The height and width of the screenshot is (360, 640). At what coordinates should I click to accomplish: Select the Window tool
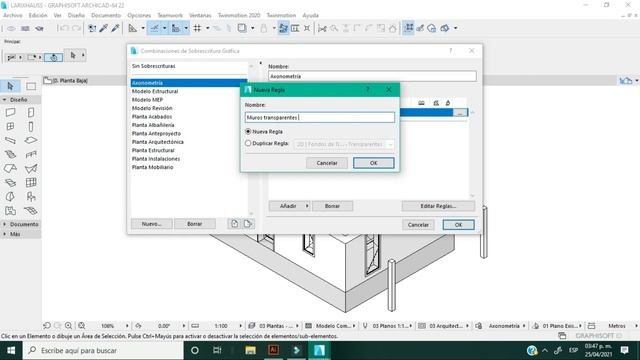pos(11,127)
